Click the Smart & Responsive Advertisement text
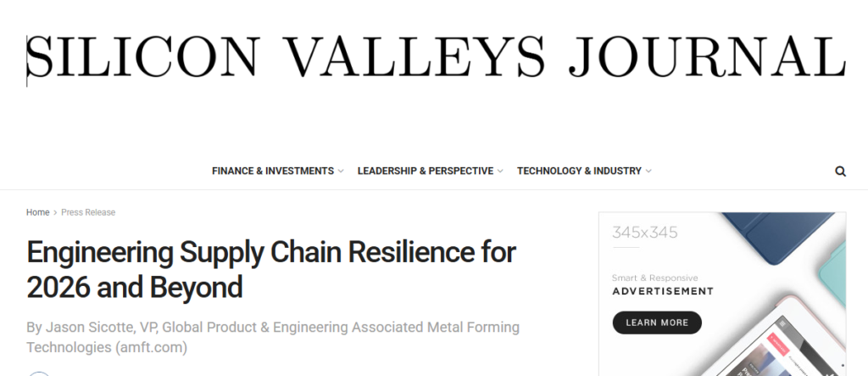The height and width of the screenshot is (376, 868). tap(662, 284)
